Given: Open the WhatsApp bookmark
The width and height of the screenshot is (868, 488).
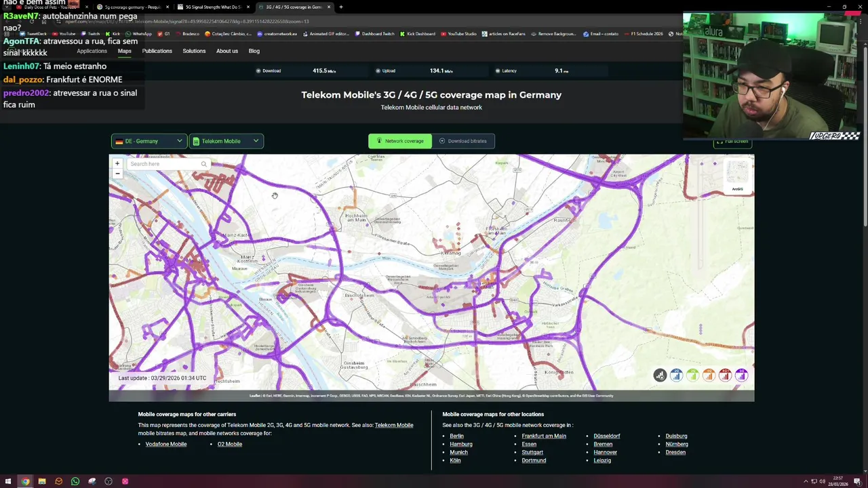Looking at the screenshot, I should [138, 34].
